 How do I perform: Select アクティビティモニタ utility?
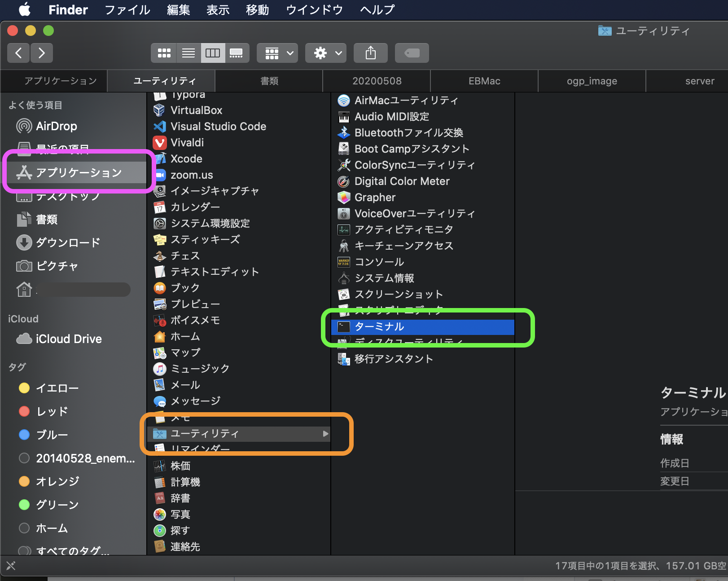pyautogui.click(x=423, y=230)
